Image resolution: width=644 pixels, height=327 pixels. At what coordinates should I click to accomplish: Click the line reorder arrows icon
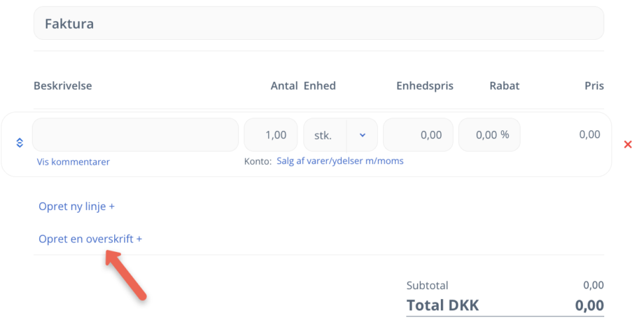(x=20, y=143)
